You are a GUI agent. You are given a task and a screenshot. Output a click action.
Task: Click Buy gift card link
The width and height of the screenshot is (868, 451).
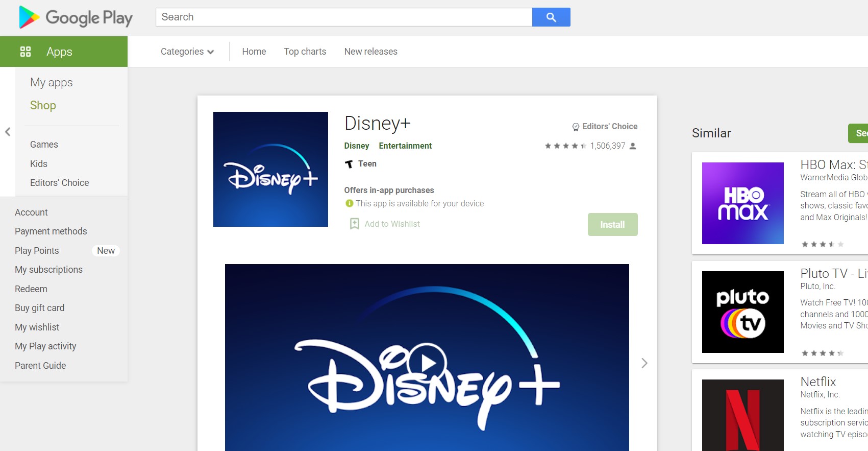point(40,308)
